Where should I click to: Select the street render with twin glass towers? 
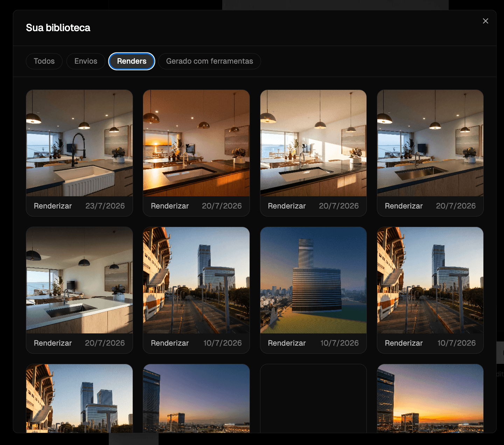(79, 398)
